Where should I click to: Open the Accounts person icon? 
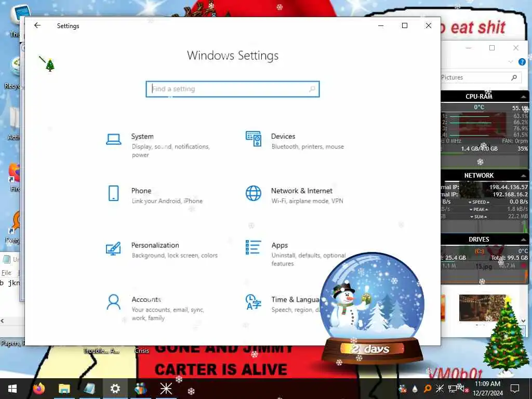[113, 302]
